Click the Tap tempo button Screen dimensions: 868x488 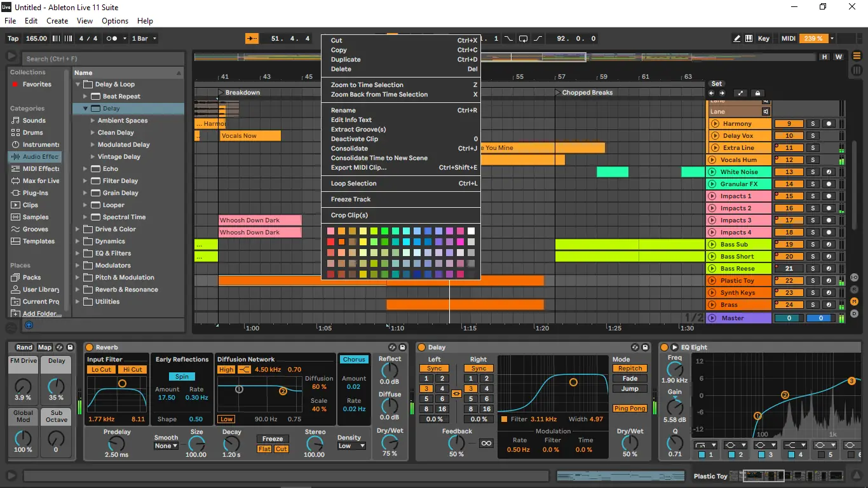point(13,38)
